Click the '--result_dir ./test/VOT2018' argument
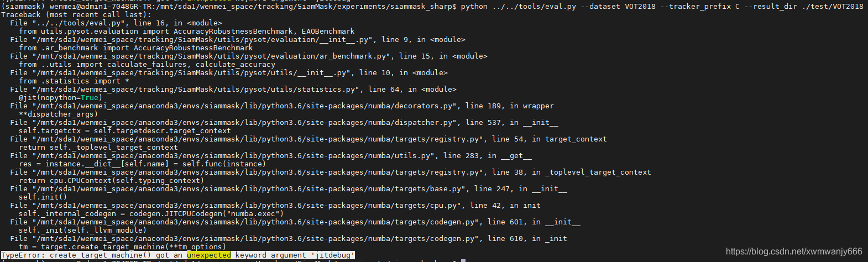This screenshot has width=868, height=262. click(804, 6)
